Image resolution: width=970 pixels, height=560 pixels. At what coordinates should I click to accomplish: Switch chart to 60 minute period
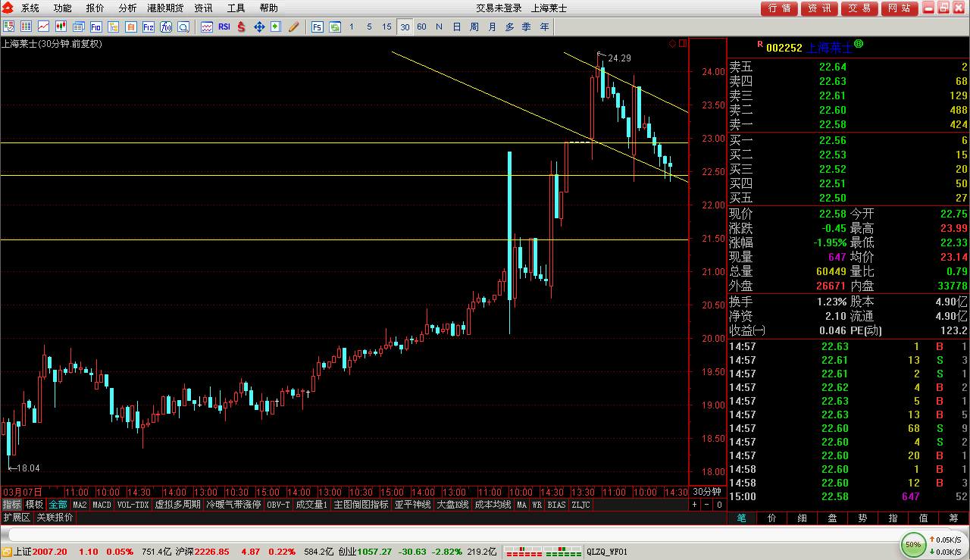click(421, 27)
